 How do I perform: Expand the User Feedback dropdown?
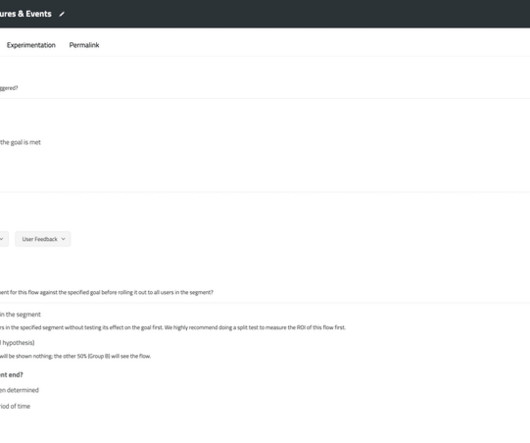coord(43,239)
